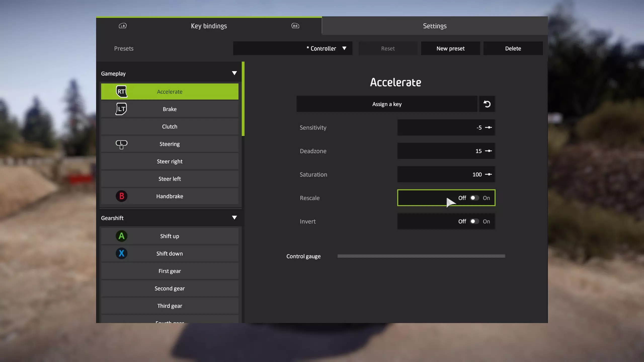Click the New preset button
644x362 pixels.
[x=450, y=48]
